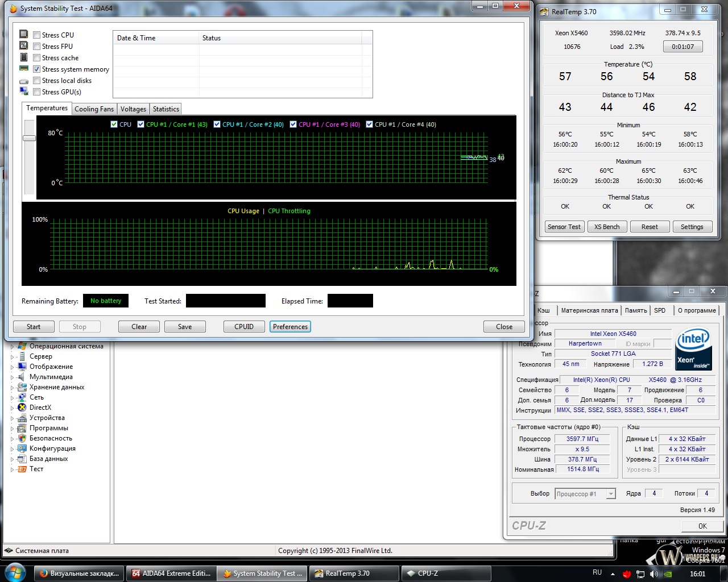
Task: Toggle the CPU #1 / Core #1 graph checkbox
Action: tap(140, 124)
